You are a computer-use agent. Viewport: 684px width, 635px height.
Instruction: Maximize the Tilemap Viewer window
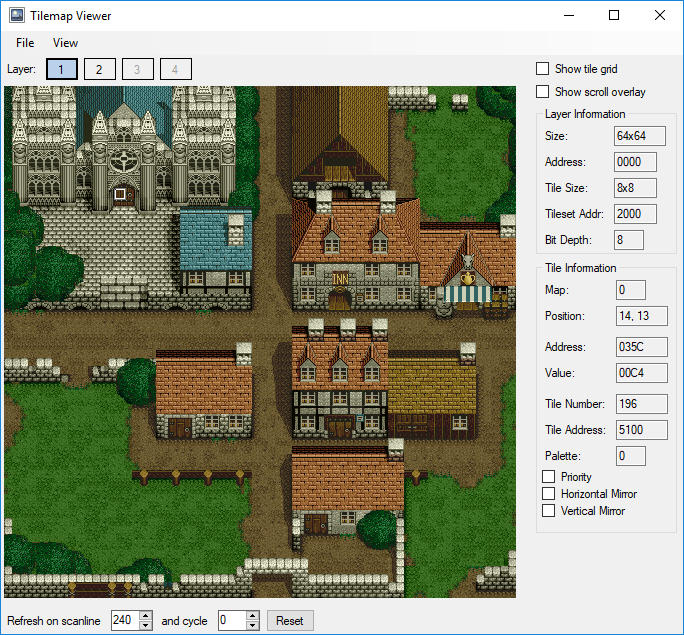614,15
